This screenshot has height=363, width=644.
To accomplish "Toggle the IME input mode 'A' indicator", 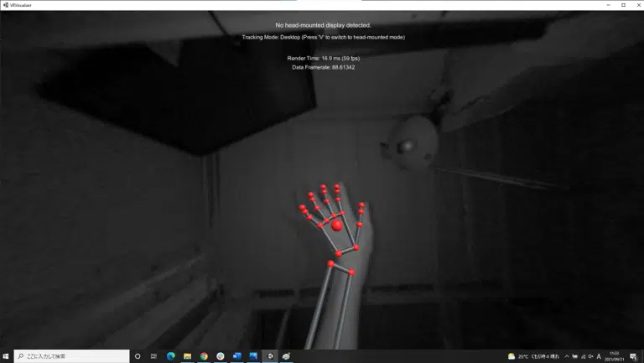I will (599, 356).
